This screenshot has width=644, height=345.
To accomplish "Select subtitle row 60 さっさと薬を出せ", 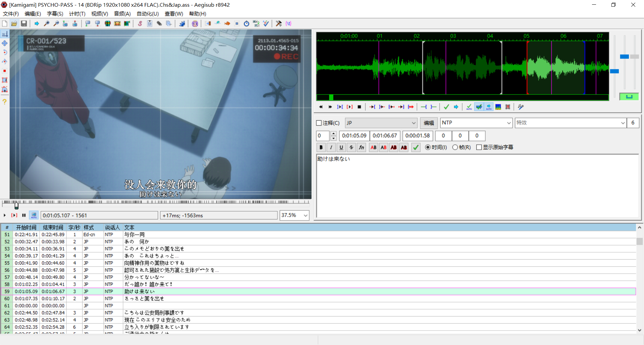I will point(318,298).
